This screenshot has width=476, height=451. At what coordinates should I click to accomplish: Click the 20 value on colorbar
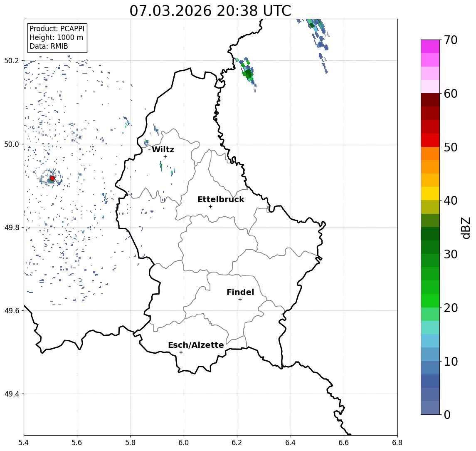pyautogui.click(x=451, y=307)
